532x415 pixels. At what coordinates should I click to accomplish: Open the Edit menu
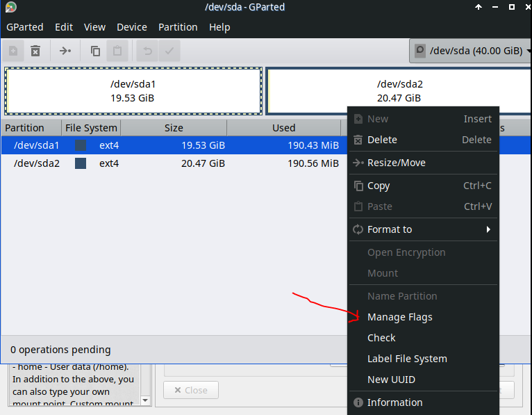pyautogui.click(x=64, y=27)
